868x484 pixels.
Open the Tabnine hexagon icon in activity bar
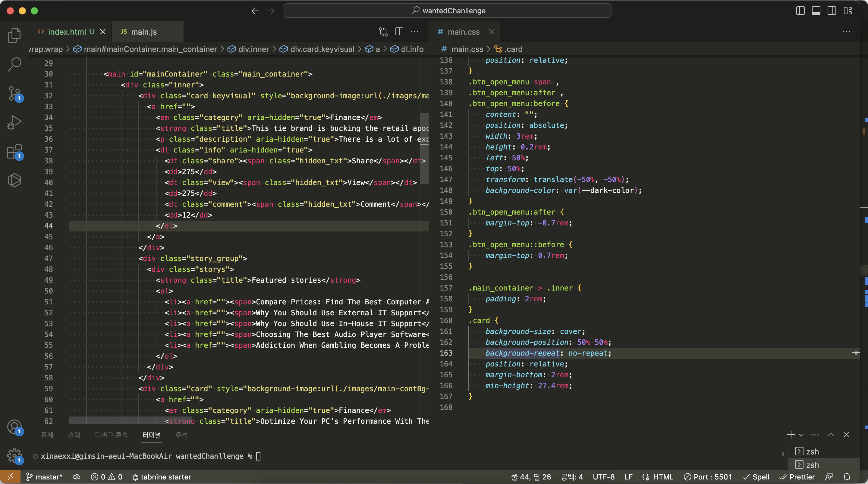point(14,180)
